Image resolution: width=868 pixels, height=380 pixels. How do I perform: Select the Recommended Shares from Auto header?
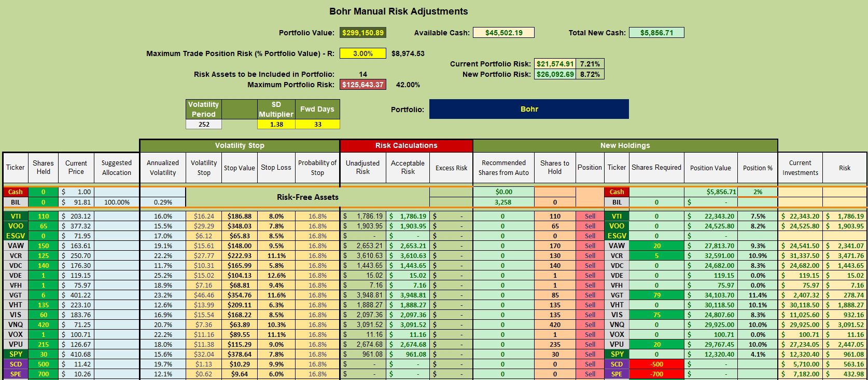point(503,168)
